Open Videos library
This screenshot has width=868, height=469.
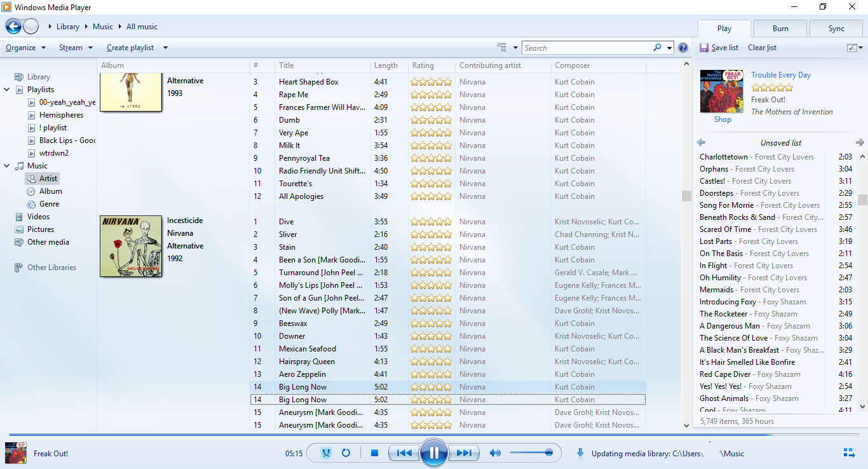(38, 217)
